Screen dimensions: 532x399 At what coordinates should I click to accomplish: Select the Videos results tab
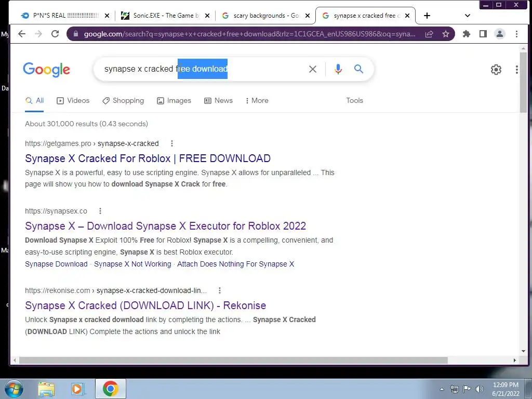click(x=73, y=100)
